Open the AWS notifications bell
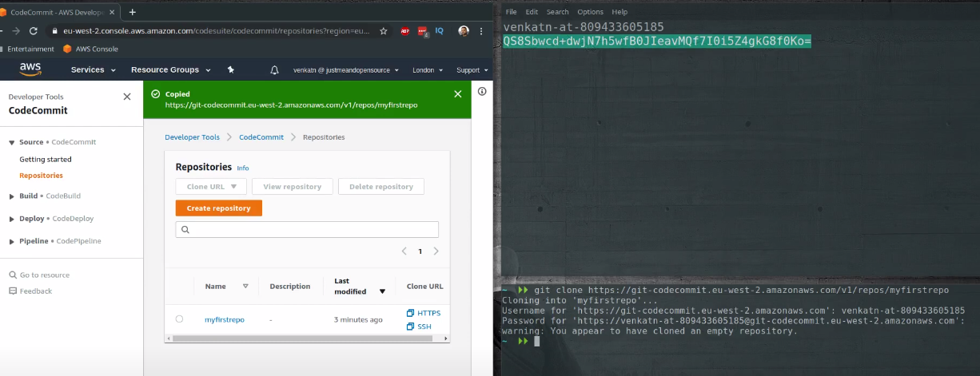980x376 pixels. tap(275, 70)
